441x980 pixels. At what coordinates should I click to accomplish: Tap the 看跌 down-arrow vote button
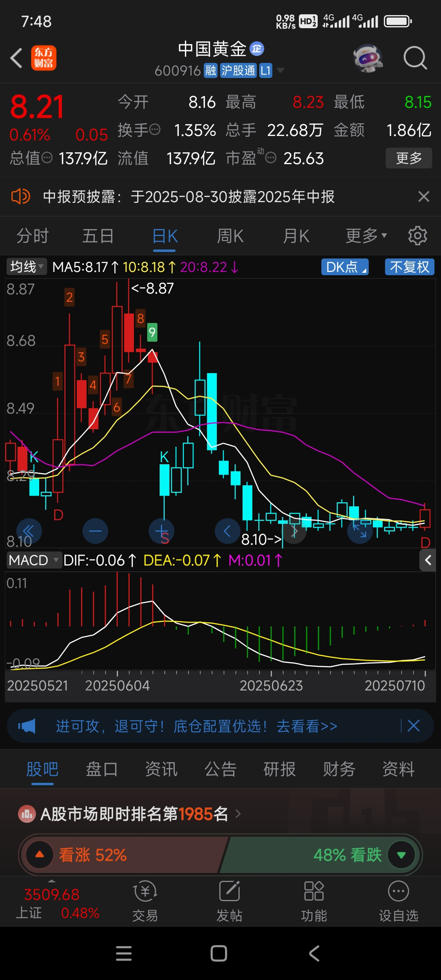coord(401,855)
